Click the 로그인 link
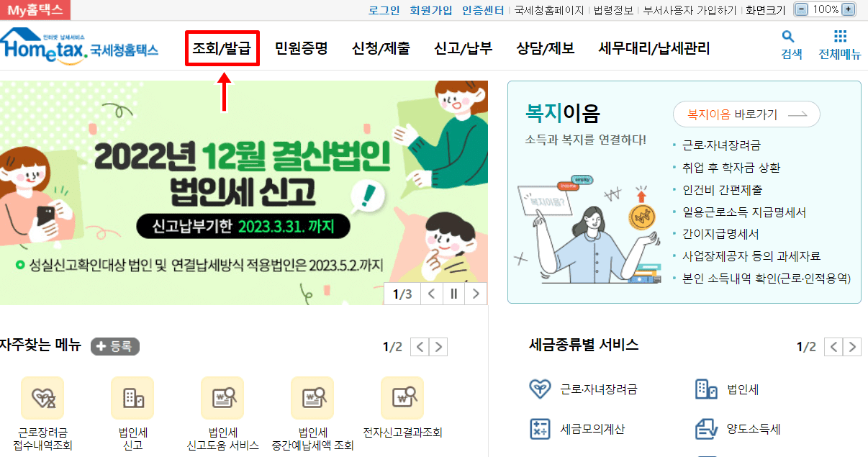The height and width of the screenshot is (457, 868). (x=384, y=10)
